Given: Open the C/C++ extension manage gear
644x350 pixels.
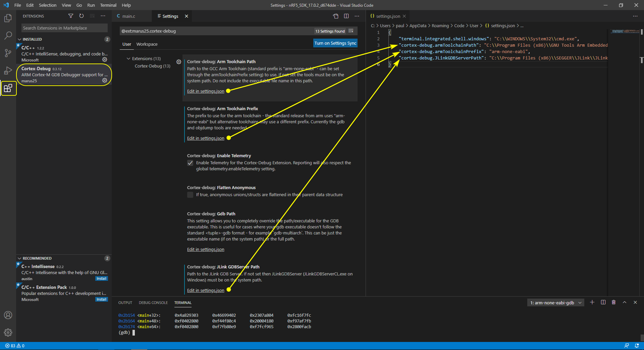Looking at the screenshot, I should click(105, 59).
